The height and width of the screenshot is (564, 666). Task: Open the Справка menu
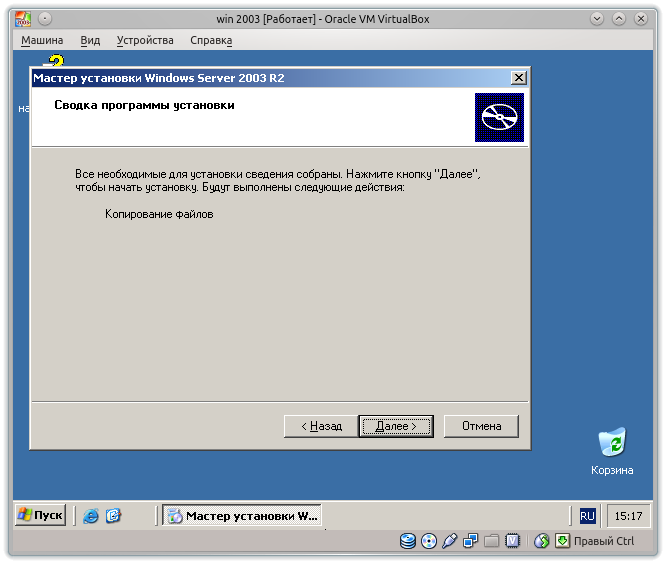tap(211, 40)
